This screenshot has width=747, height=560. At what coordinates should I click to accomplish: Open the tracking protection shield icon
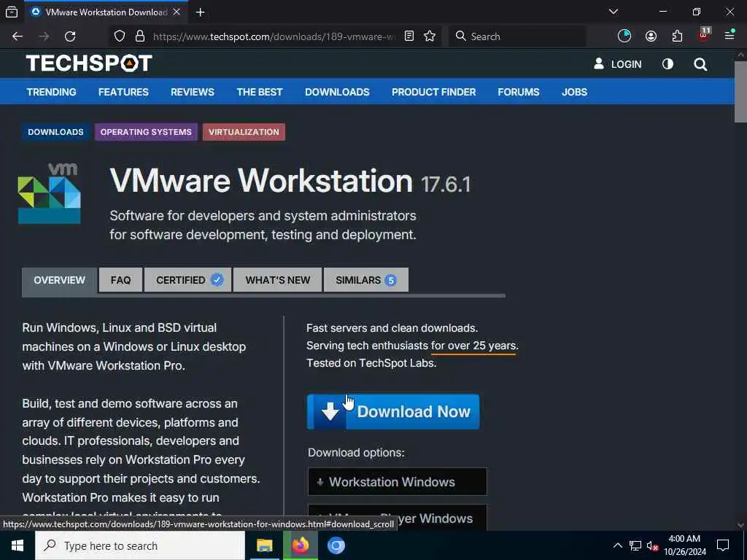(120, 36)
